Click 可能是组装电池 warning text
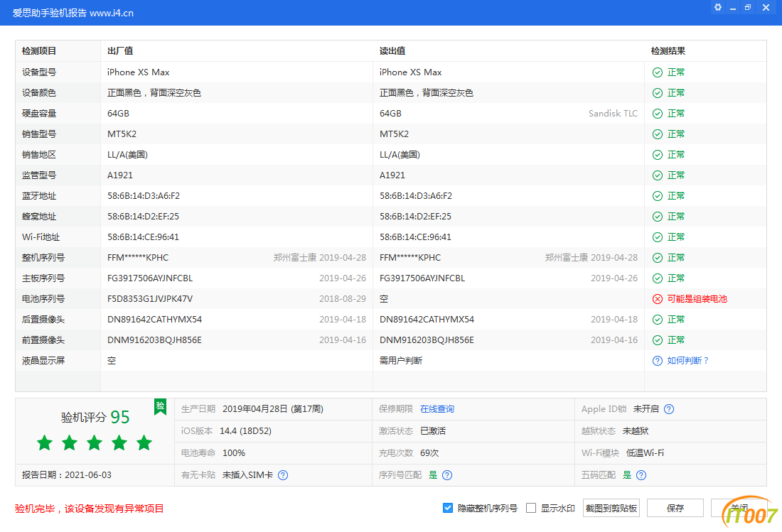 pos(697,299)
